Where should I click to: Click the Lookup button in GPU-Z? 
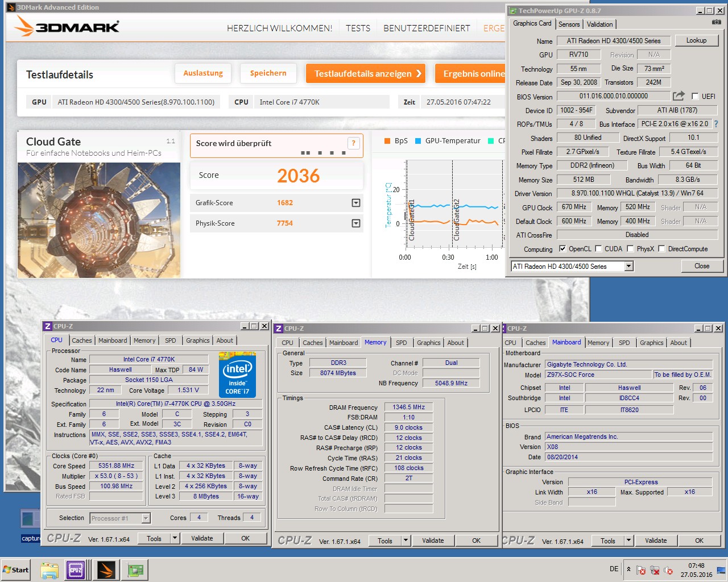(x=696, y=40)
